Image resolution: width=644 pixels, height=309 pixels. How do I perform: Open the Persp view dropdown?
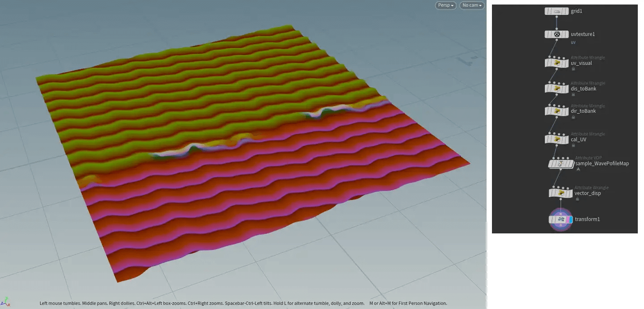point(445,5)
